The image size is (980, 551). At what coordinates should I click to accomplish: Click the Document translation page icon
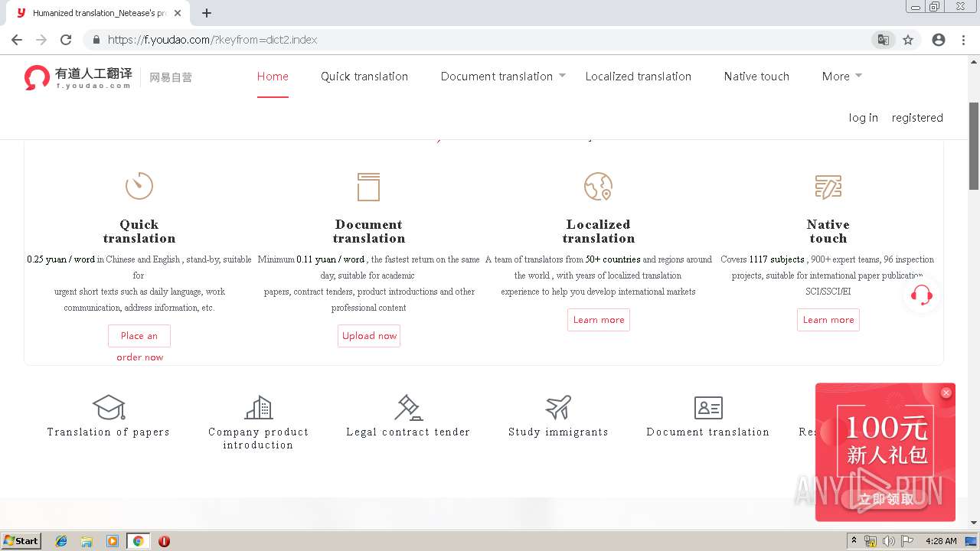(x=368, y=187)
